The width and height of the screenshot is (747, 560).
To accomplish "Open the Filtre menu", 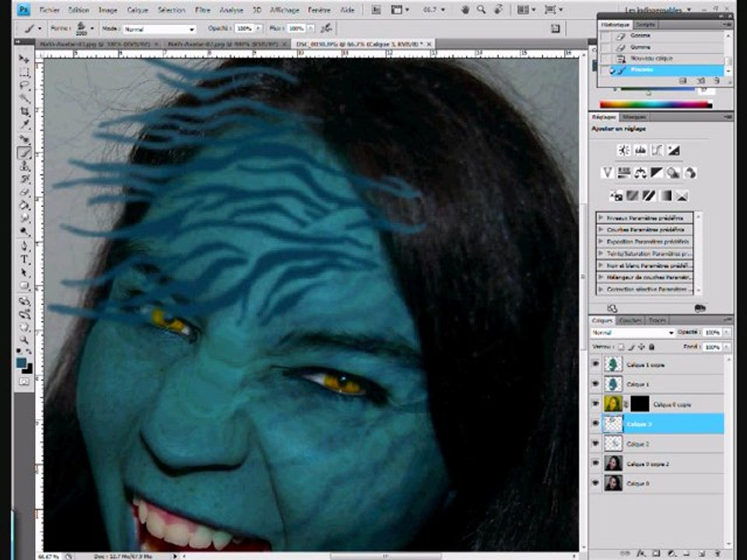I will (x=202, y=9).
